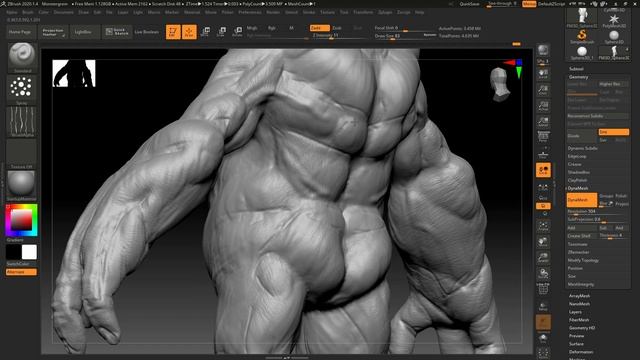Toggle Perspective (Persp) view
640x360 pixels.
(x=543, y=138)
